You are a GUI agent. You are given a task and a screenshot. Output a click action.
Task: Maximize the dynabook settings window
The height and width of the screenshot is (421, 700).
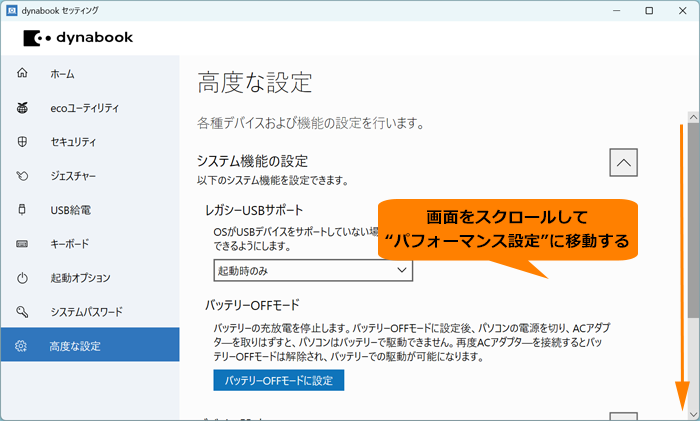[x=649, y=10]
